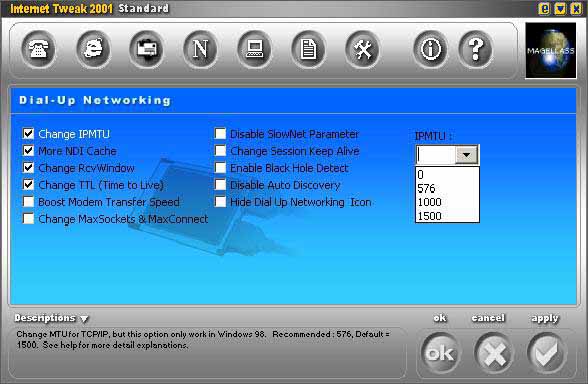This screenshot has width=588, height=384.
Task: Click the Magellass globe logo
Action: coord(550,50)
